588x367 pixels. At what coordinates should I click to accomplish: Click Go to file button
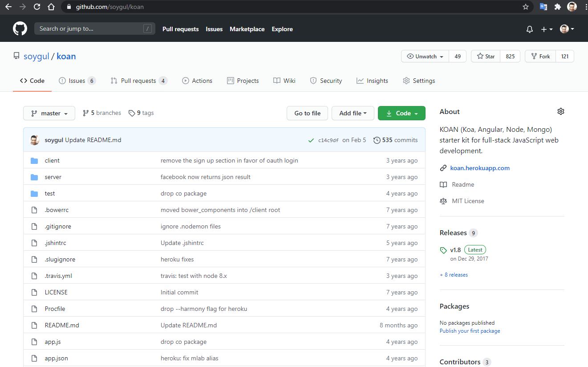click(307, 113)
